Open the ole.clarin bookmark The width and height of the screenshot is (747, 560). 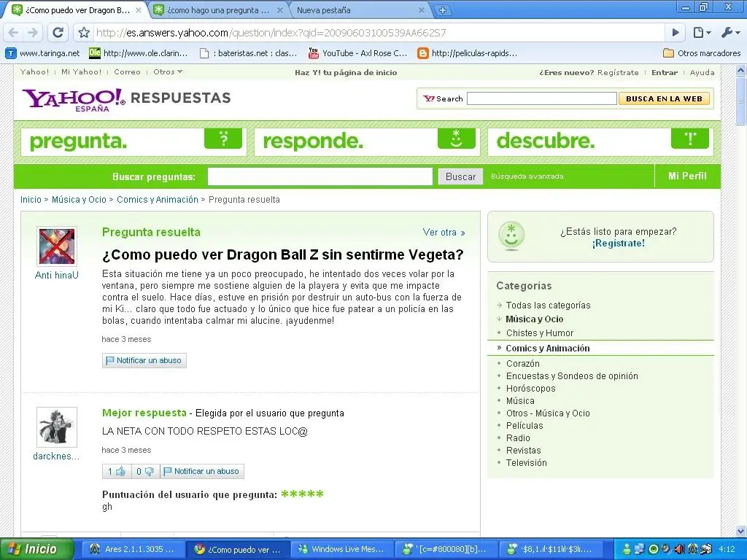click(139, 53)
